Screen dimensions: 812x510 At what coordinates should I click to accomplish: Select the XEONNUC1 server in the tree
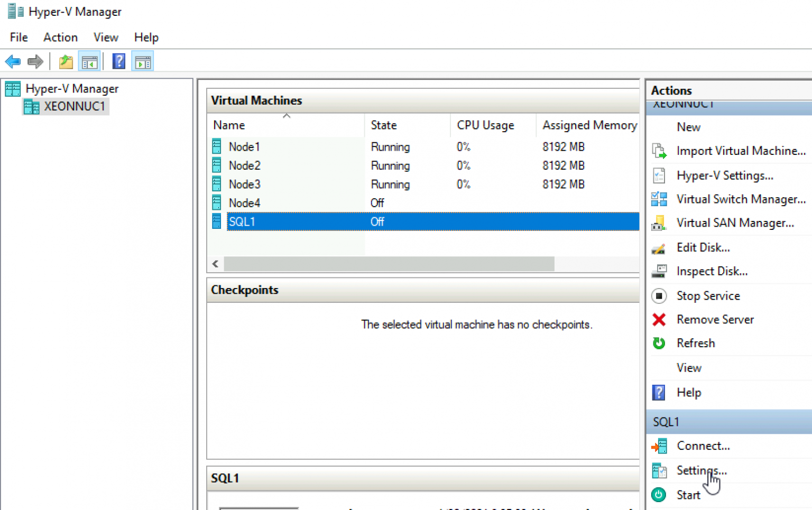click(x=75, y=106)
